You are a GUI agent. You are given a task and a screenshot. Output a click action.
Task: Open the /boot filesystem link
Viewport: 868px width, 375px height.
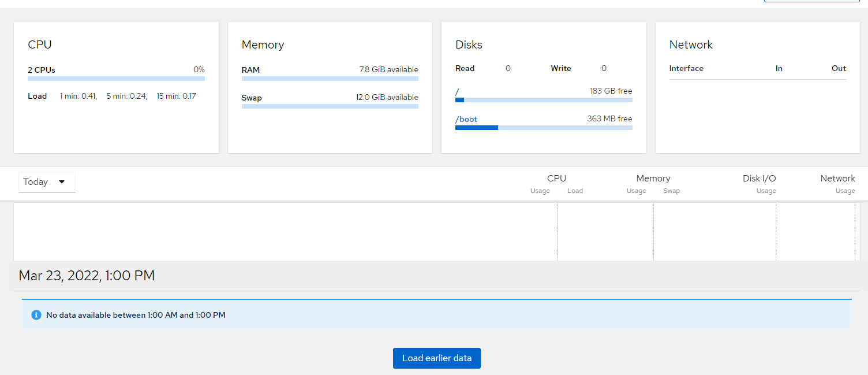pyautogui.click(x=466, y=119)
